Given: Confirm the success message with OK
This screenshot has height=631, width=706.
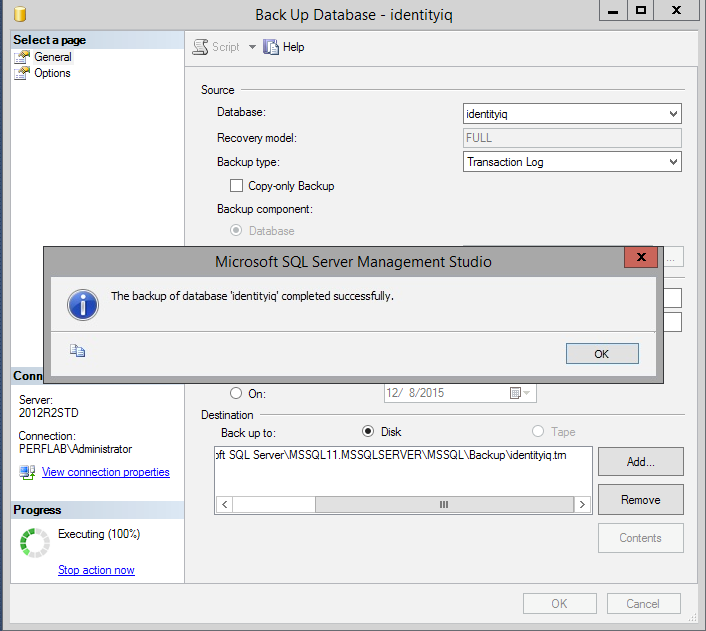Looking at the screenshot, I should pos(602,354).
